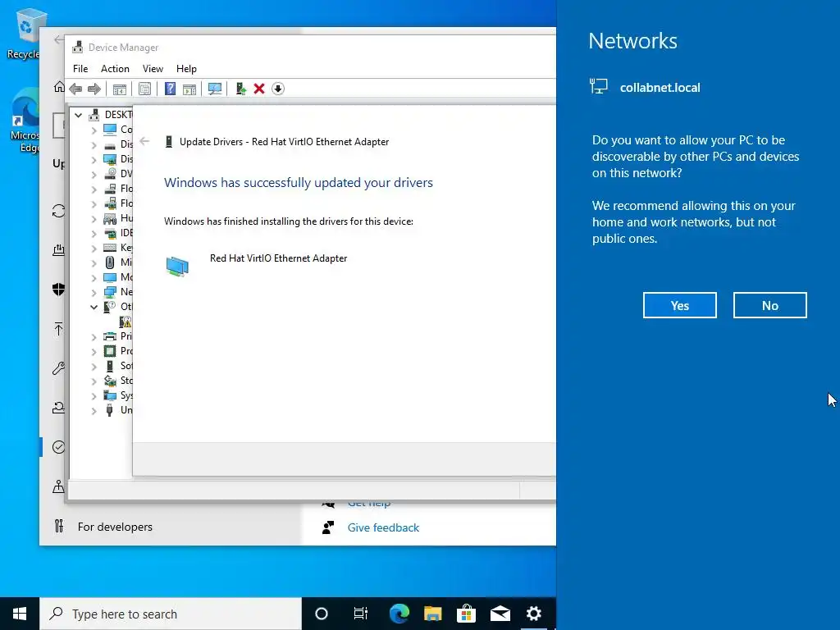The width and height of the screenshot is (840, 630).
Task: Launch Microsoft Edge from the taskbar
Action: point(399,614)
